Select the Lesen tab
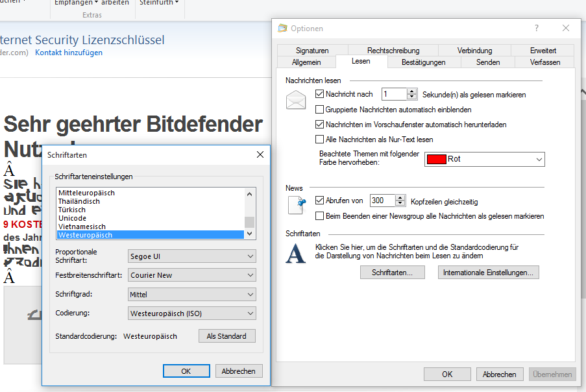 (361, 61)
